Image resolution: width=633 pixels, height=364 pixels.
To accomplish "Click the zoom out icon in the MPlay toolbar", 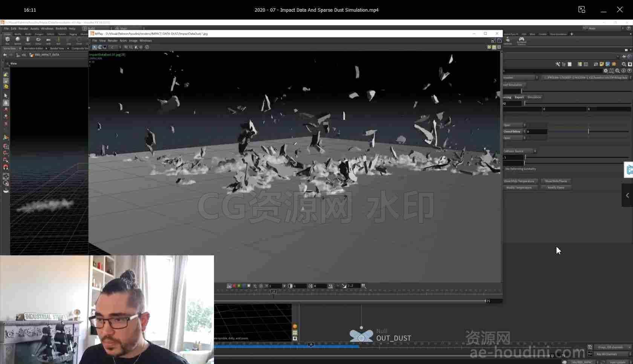I will tap(131, 47).
